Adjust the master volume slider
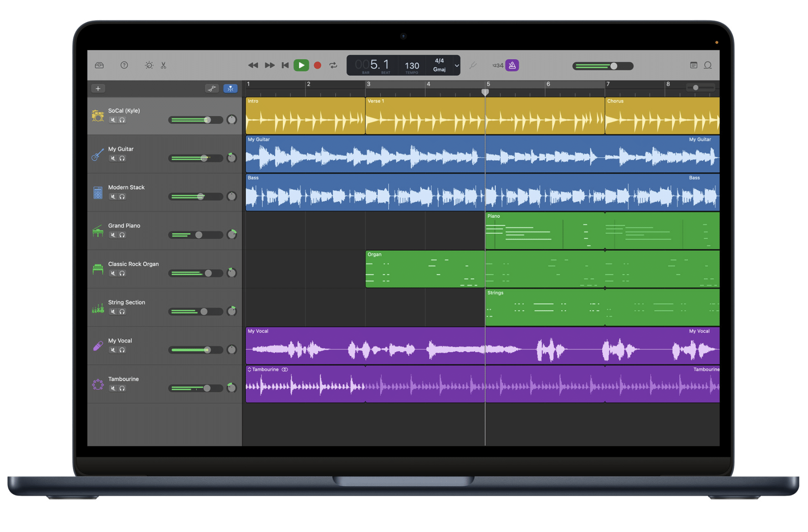 [613, 66]
